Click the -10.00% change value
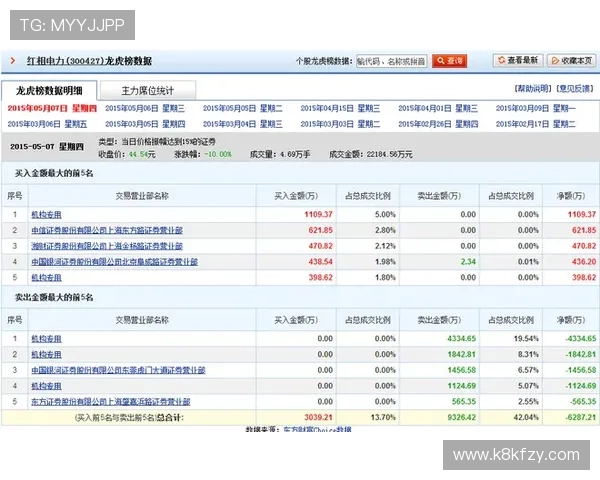 click(x=218, y=155)
